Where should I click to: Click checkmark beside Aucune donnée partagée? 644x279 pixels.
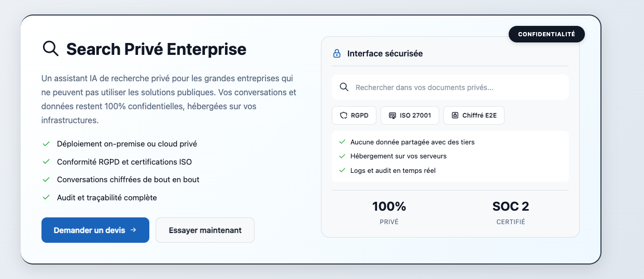[x=342, y=142]
